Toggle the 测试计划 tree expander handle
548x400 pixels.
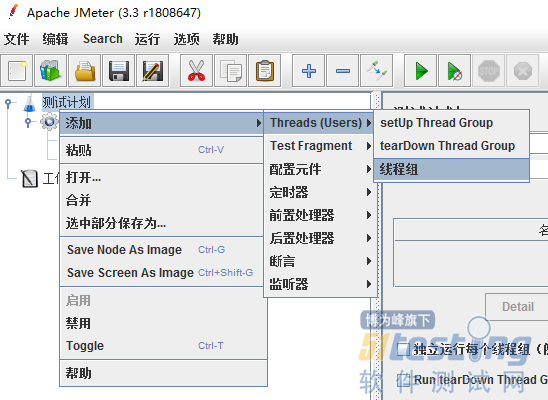coord(8,103)
